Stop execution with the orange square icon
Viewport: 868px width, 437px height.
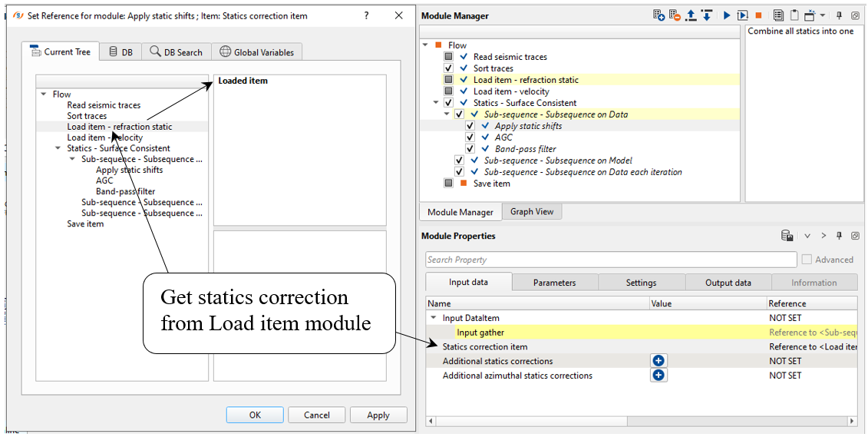point(758,15)
